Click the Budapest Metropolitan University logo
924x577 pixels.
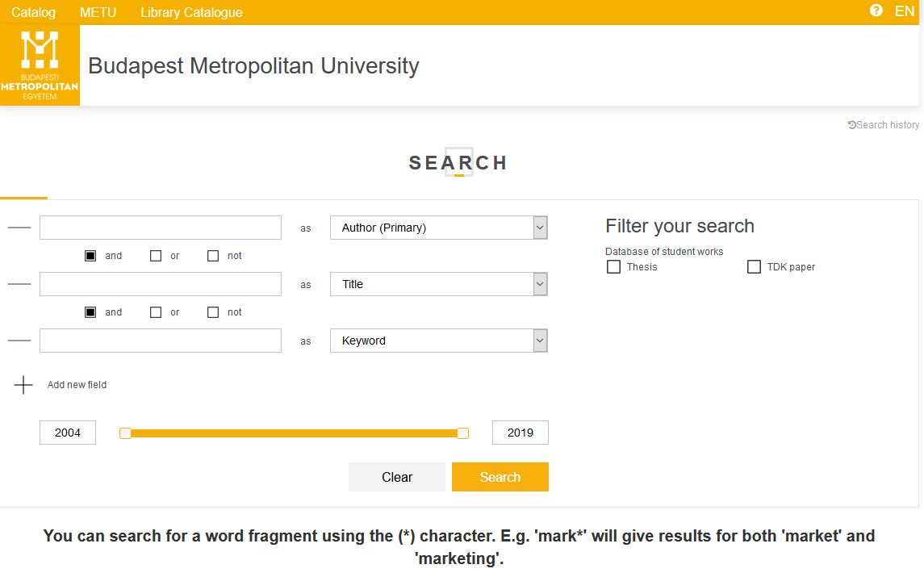[x=40, y=65]
